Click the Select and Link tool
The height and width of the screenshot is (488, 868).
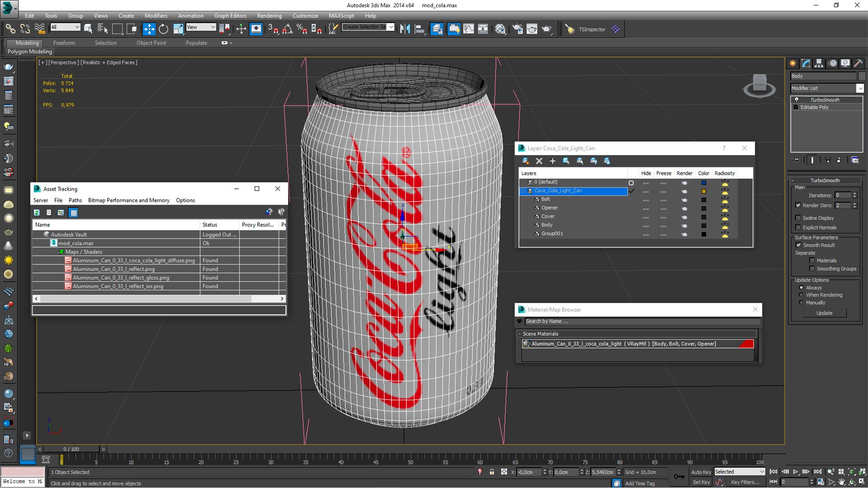pyautogui.click(x=10, y=29)
